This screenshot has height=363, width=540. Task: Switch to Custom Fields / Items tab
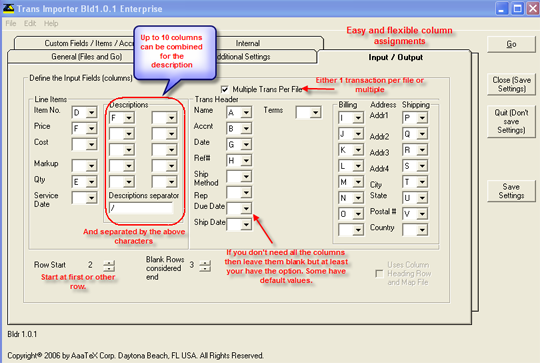pyautogui.click(x=89, y=43)
